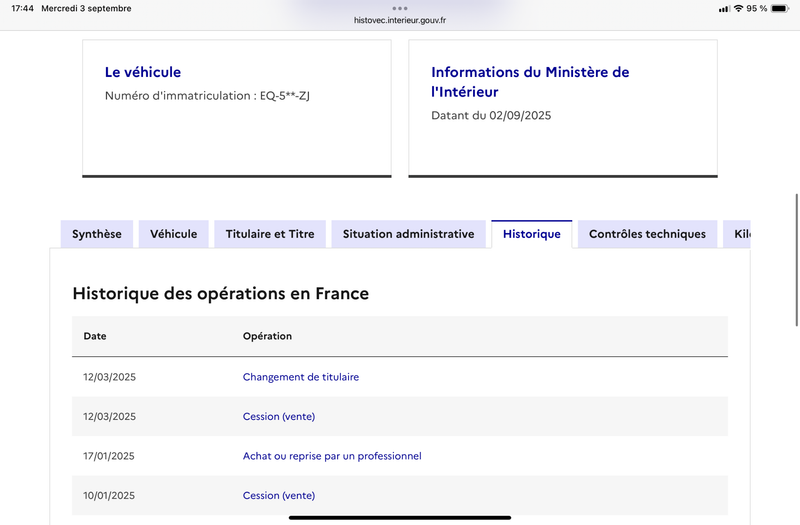This screenshot has width=800, height=525.
Task: Click the registration number EQ-5**-ZJ text
Action: pos(285,96)
